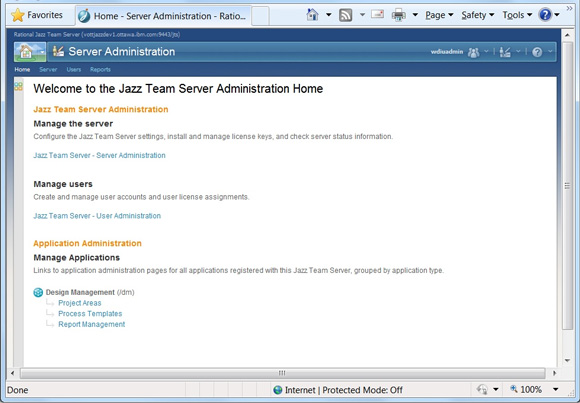Select the Reports navigation tab

pyautogui.click(x=100, y=70)
